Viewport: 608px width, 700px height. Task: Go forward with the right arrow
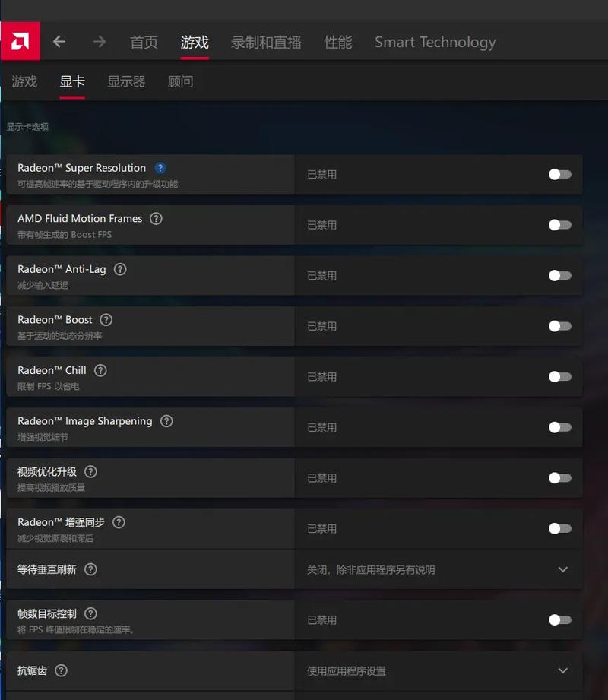tap(100, 42)
